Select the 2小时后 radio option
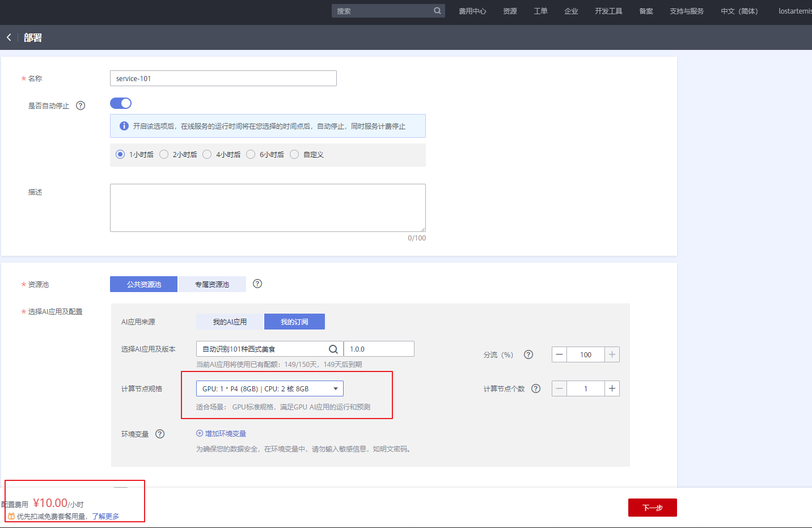 164,154
